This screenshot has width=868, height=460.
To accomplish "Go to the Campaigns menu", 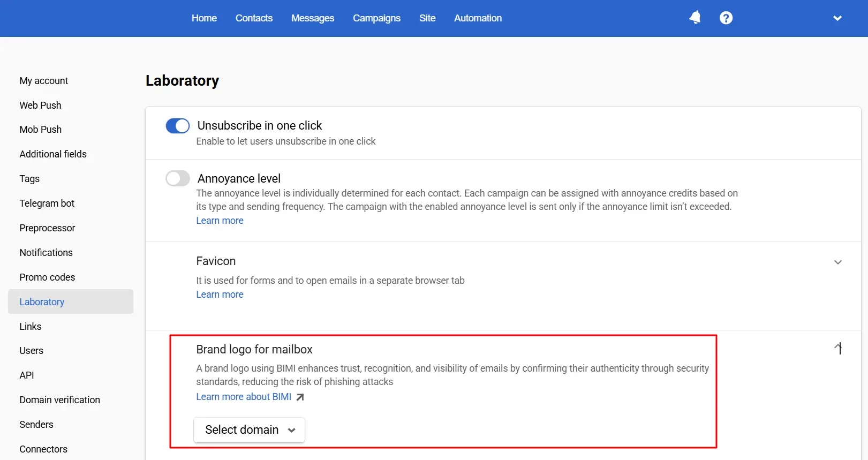I will point(376,18).
